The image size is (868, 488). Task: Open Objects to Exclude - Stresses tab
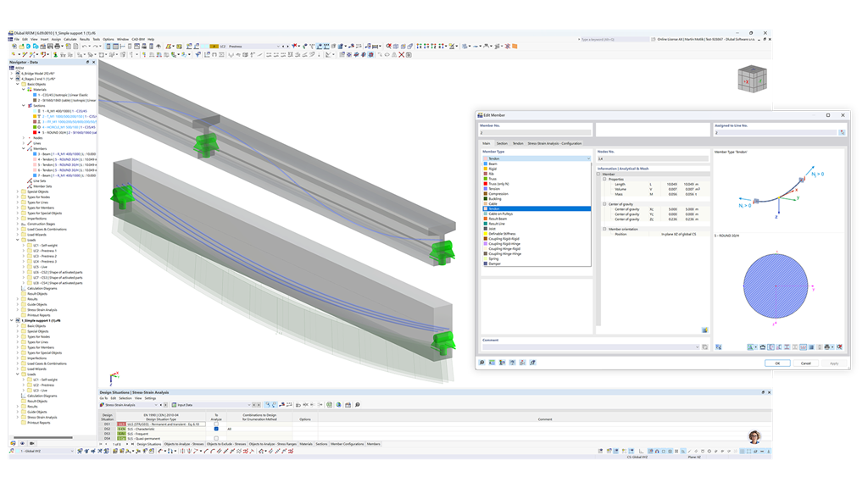pos(225,444)
